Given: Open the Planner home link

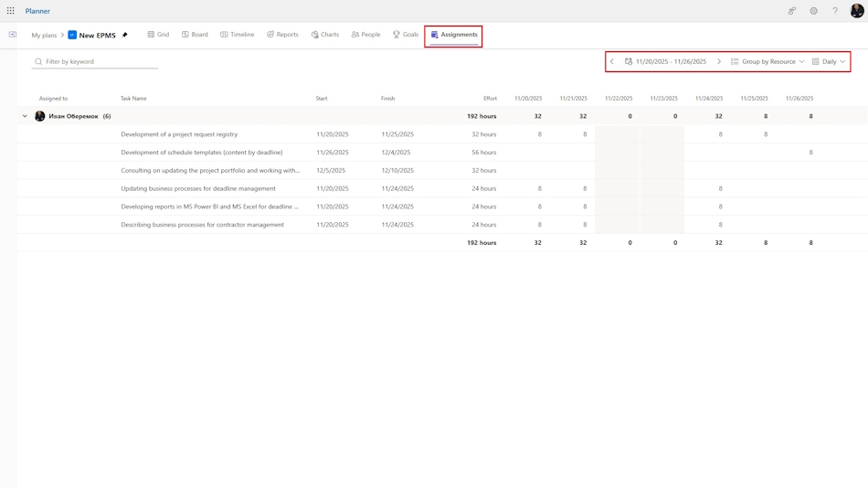Looking at the screenshot, I should click(37, 11).
